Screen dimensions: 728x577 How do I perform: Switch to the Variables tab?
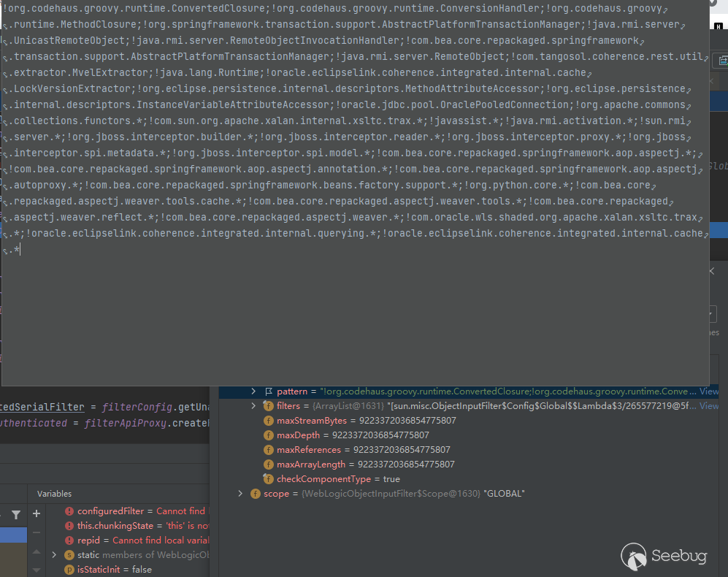click(x=55, y=494)
